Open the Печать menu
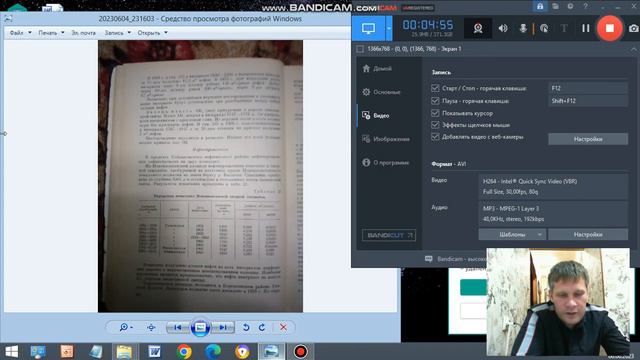 pyautogui.click(x=51, y=33)
